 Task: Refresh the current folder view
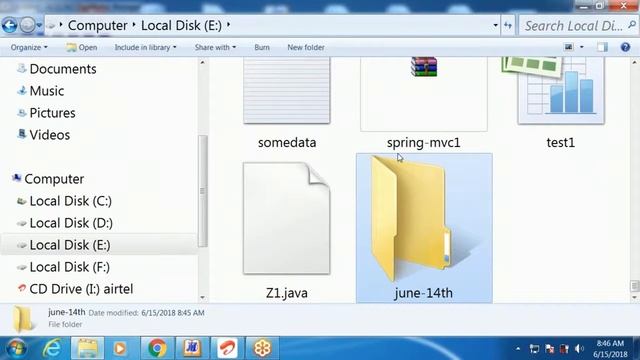(508, 26)
